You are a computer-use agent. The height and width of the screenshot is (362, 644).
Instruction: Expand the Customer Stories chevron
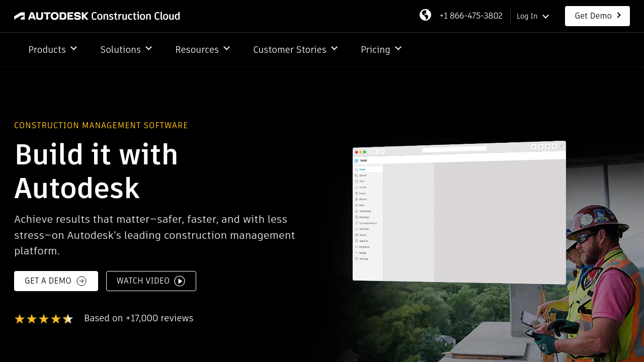click(334, 48)
